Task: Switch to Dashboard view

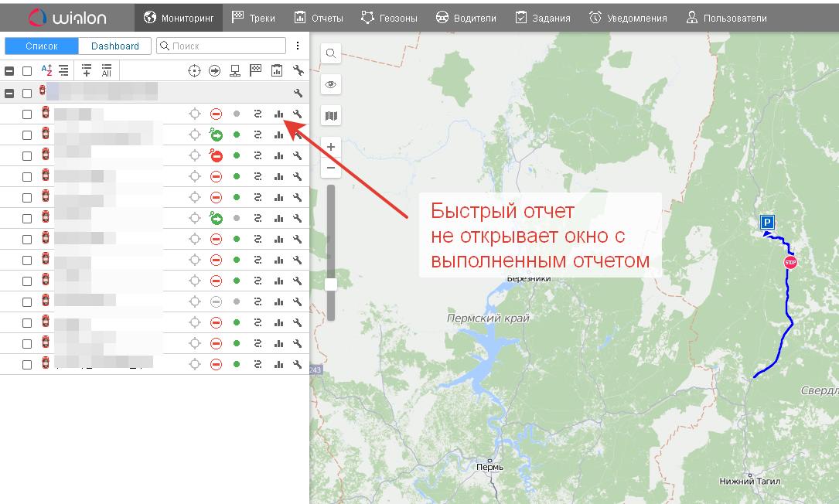Action: click(115, 46)
